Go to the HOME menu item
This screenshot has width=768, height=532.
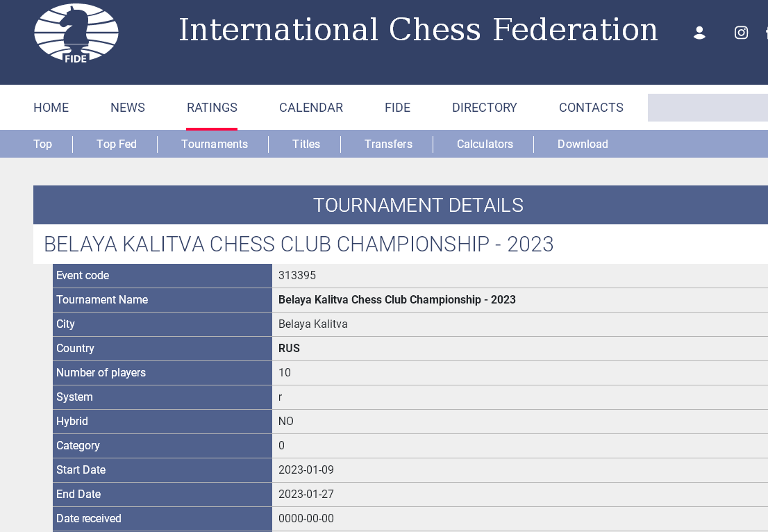click(51, 108)
